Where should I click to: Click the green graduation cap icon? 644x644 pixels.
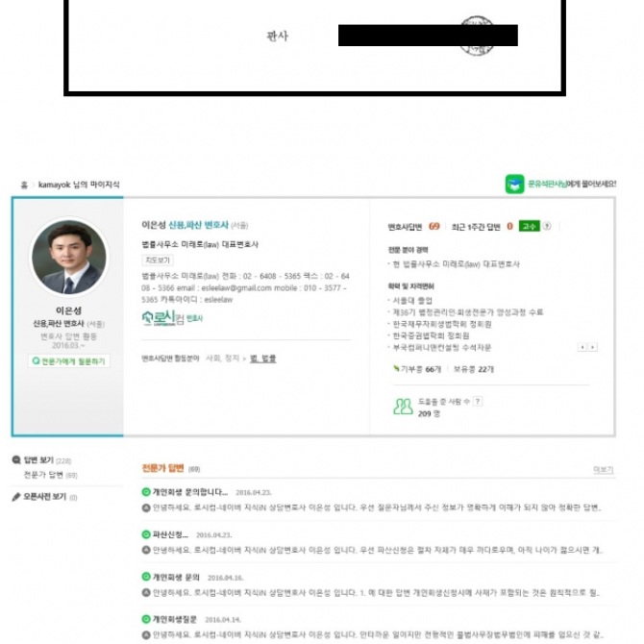[x=514, y=184]
